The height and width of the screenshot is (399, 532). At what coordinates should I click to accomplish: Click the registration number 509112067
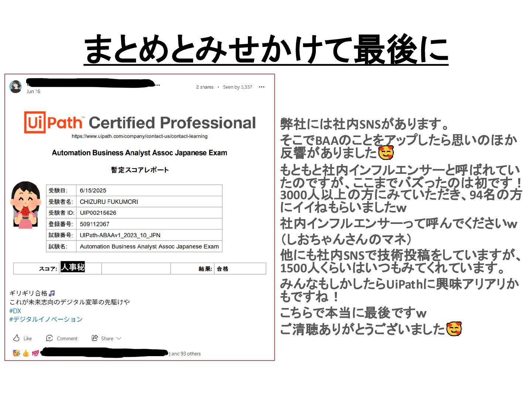pyautogui.click(x=95, y=224)
